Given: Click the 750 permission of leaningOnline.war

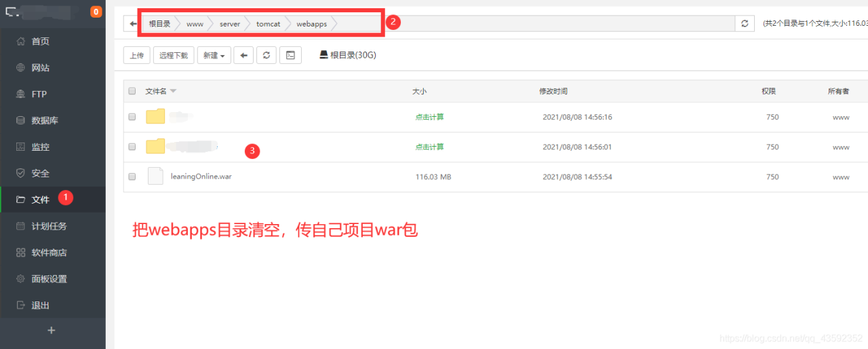Looking at the screenshot, I should 772,177.
